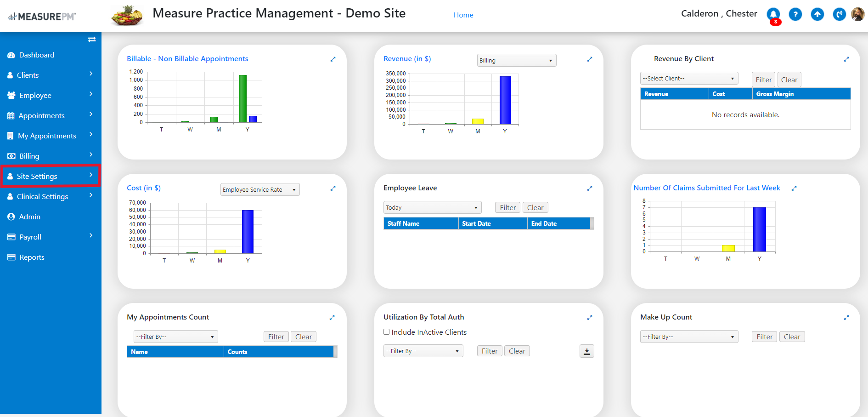The image size is (868, 417).
Task: Open the My Appointments Count Filter By dropdown
Action: [176, 337]
